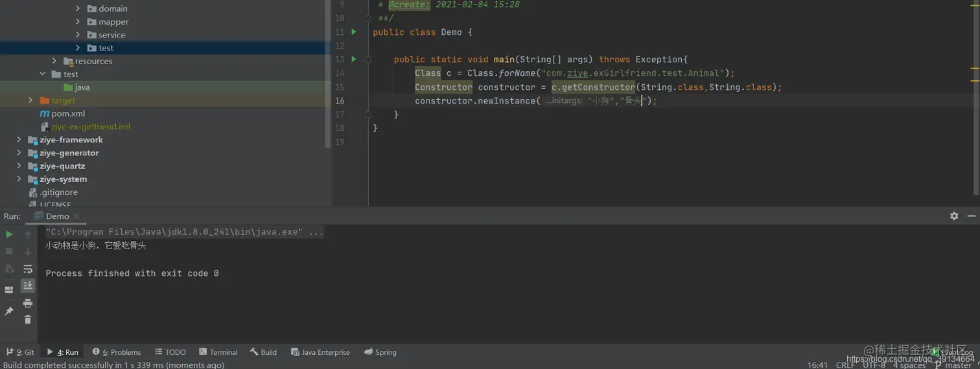Image resolution: width=980 pixels, height=369 pixels.
Task: Expand the ziye-framework module
Action: (x=19, y=140)
